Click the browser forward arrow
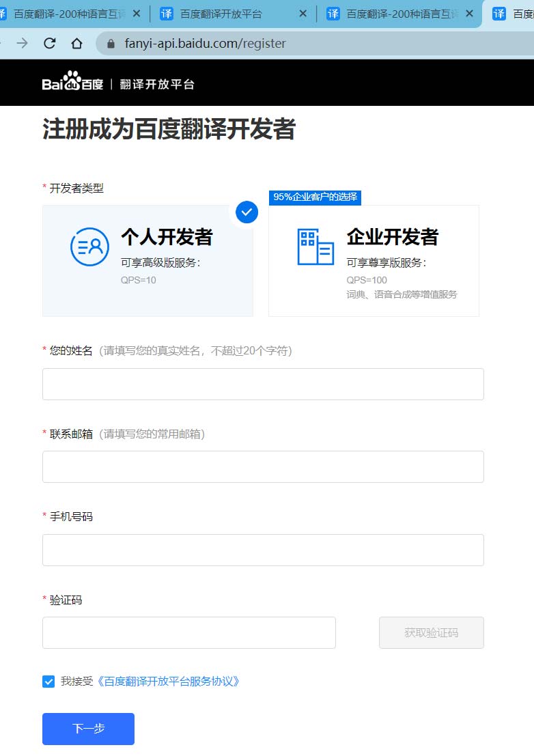The width and height of the screenshot is (534, 756). tap(22, 44)
